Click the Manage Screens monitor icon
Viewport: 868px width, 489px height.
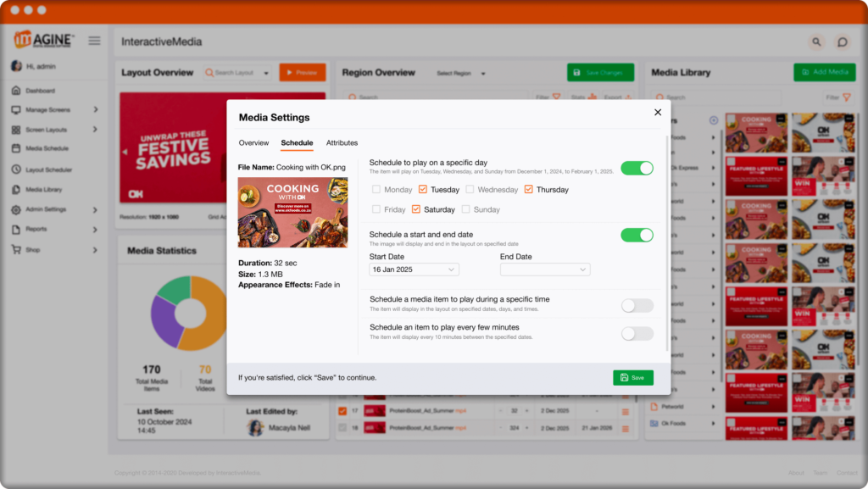click(x=16, y=110)
